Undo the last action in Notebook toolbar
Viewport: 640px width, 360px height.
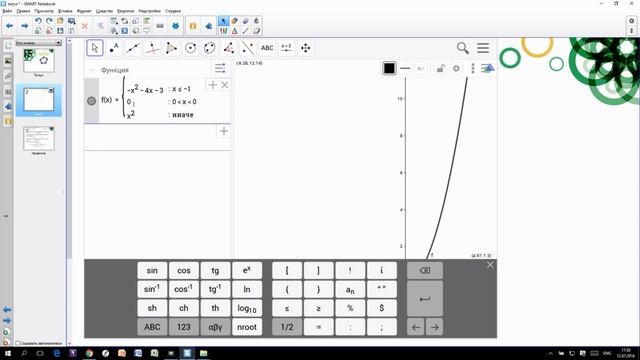[x=38, y=21]
